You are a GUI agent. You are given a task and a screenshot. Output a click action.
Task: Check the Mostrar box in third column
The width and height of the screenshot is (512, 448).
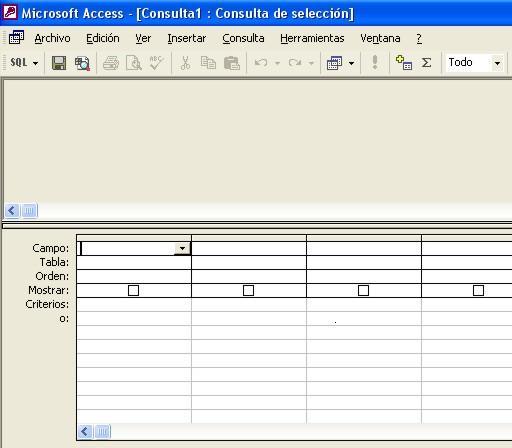pos(363,290)
